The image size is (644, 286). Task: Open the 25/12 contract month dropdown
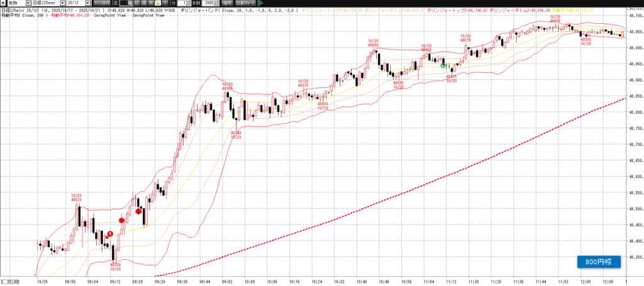point(89,3)
